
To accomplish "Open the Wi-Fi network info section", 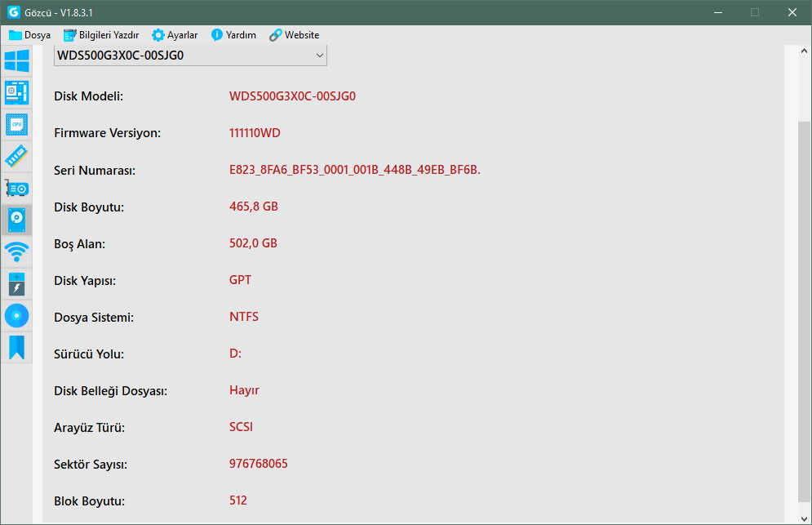I will point(16,251).
